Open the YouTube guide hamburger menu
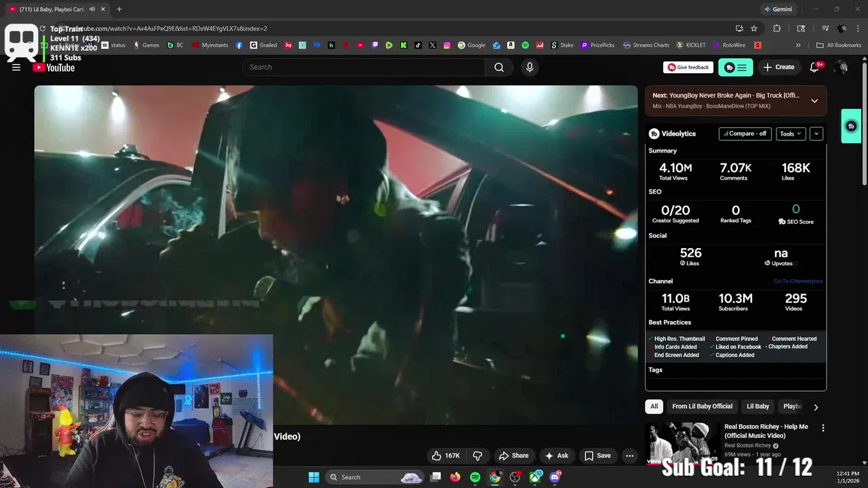 [x=16, y=67]
